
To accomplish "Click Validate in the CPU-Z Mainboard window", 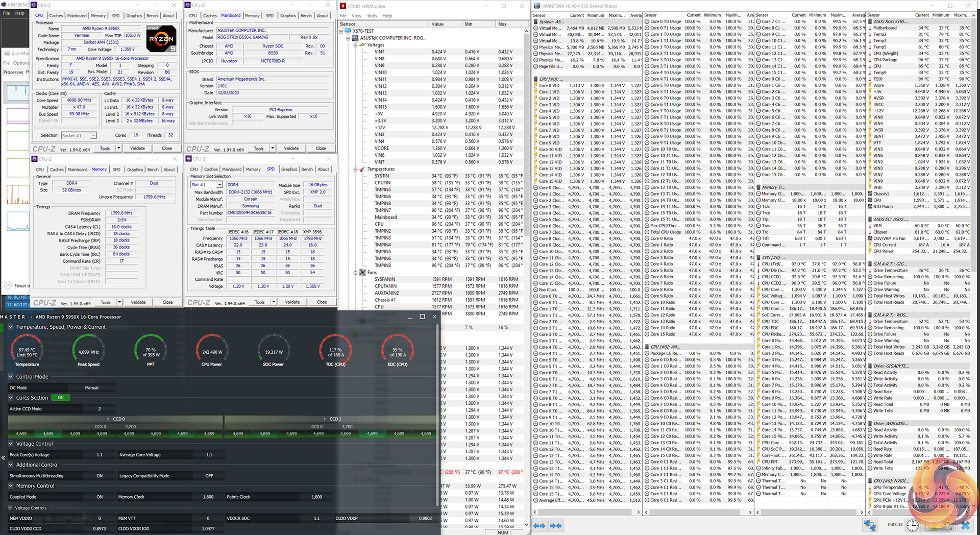I will 291,149.
